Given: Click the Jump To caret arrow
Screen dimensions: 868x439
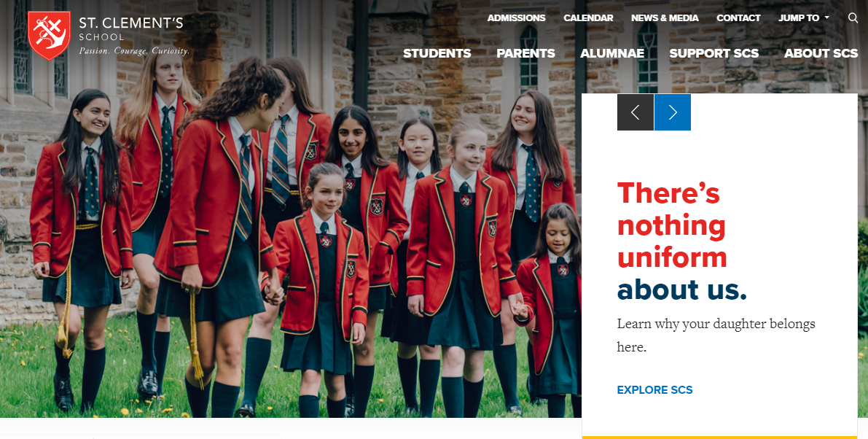Looking at the screenshot, I should click(827, 18).
